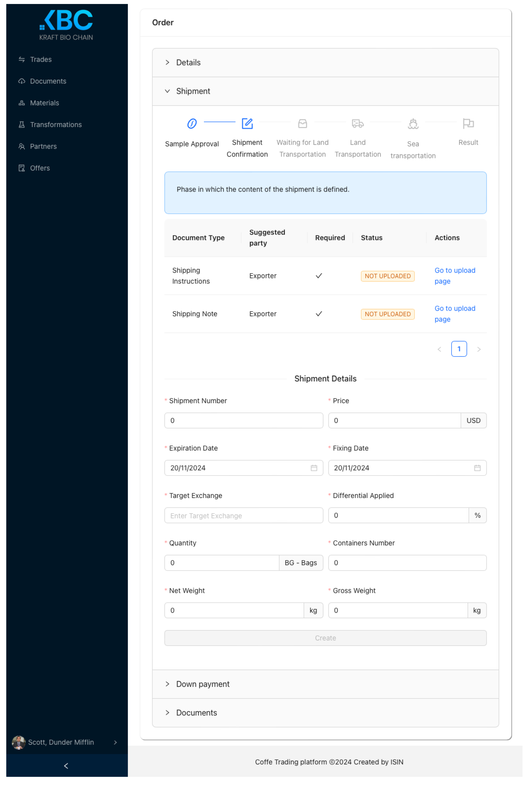The width and height of the screenshot is (532, 785).
Task: Select the Land Transportation truck icon
Action: (x=358, y=124)
